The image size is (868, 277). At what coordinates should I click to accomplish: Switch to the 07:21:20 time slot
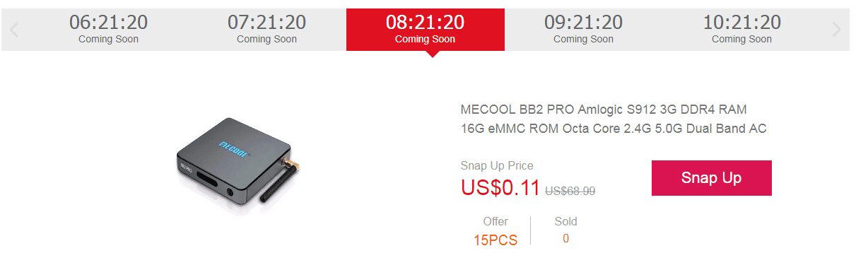pyautogui.click(x=267, y=30)
